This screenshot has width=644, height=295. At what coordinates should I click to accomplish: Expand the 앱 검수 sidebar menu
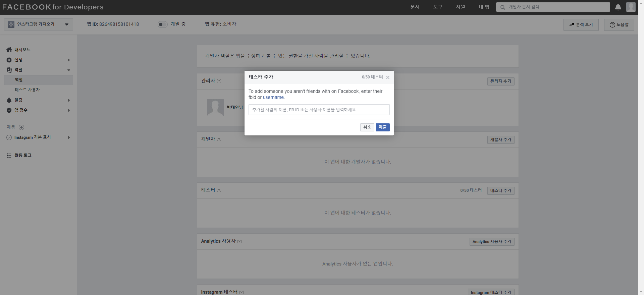[x=69, y=110]
